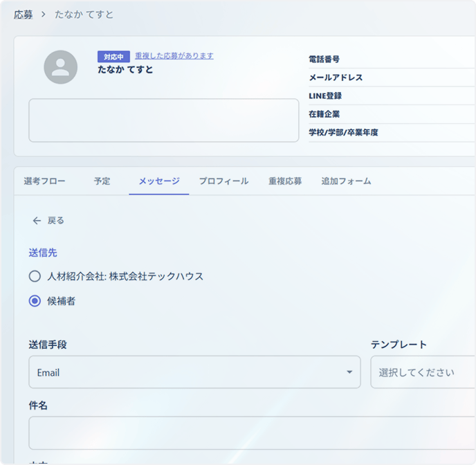This screenshot has width=476, height=465.
Task: Click the 対応中 status badge
Action: (x=113, y=57)
